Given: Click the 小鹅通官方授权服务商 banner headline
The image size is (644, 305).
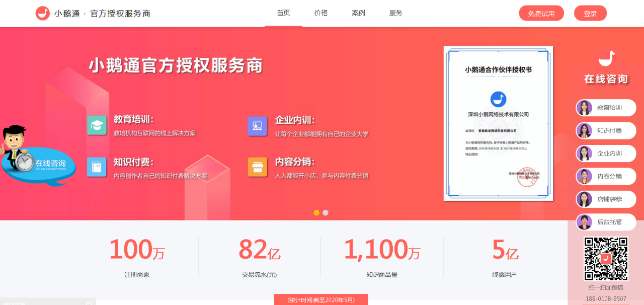Looking at the screenshot, I should [x=176, y=66].
